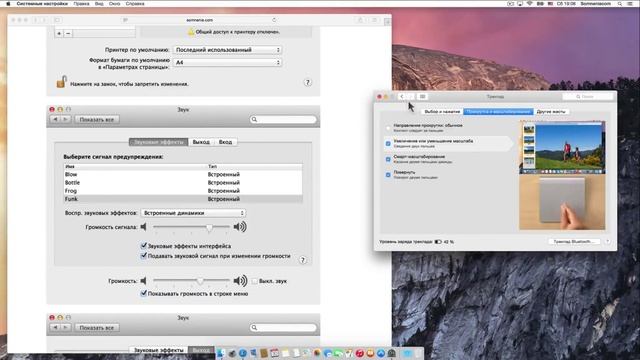Open the A4 paper format dropdown
The image size is (640, 360).
(227, 62)
